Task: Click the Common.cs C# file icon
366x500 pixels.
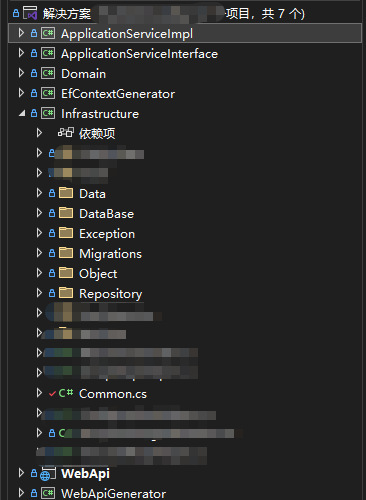Action: click(66, 393)
